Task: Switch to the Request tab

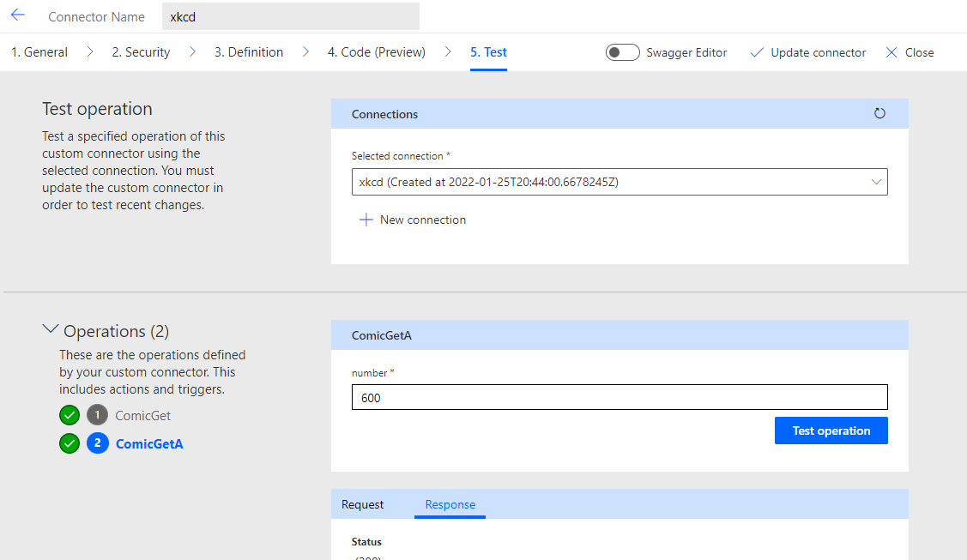Action: point(363,504)
